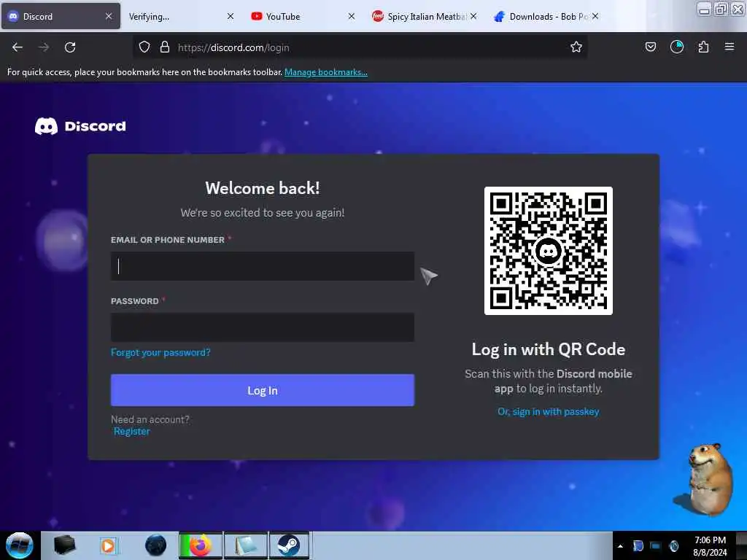Open the dark globe taskbar icon
Image resolution: width=747 pixels, height=560 pixels.
(x=156, y=545)
